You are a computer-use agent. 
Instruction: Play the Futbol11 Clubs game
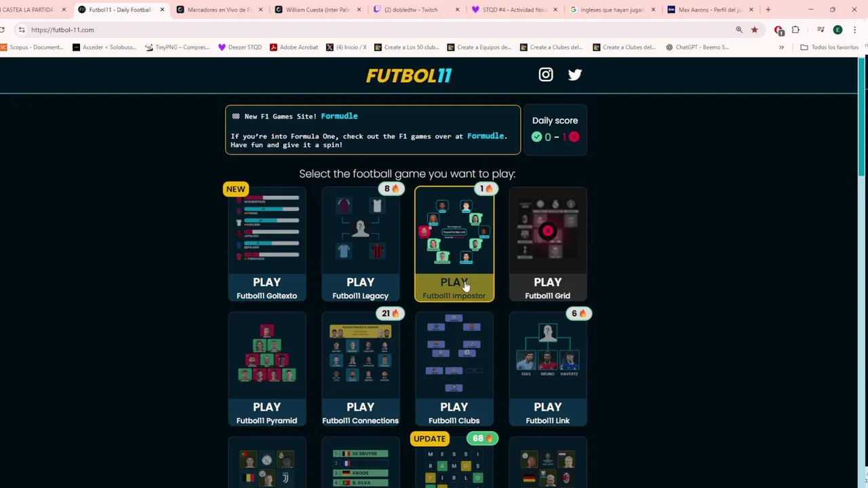coord(454,369)
